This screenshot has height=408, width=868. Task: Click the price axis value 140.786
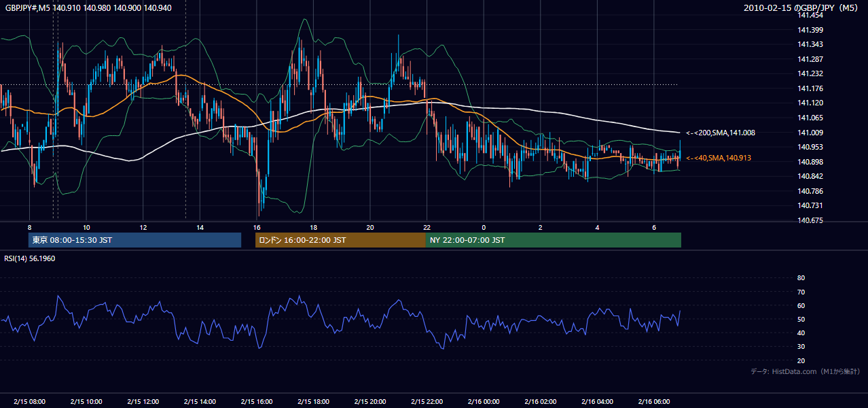810,191
